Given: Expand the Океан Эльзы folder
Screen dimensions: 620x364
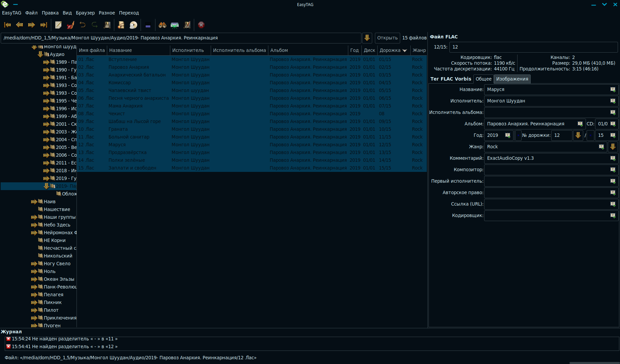Looking at the screenshot, I should tap(34, 279).
